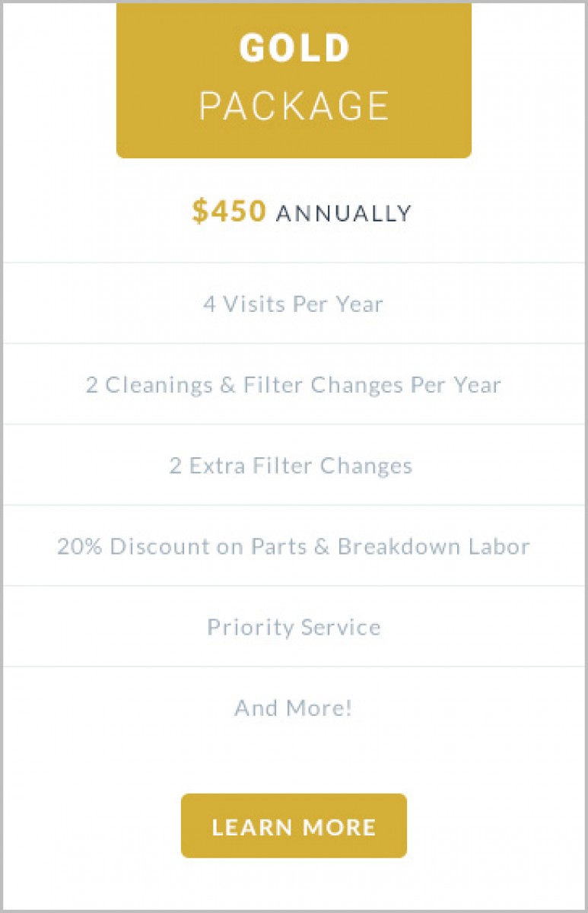Click the word Service in Priority Service
588x913 pixels.
pyautogui.click(x=341, y=627)
